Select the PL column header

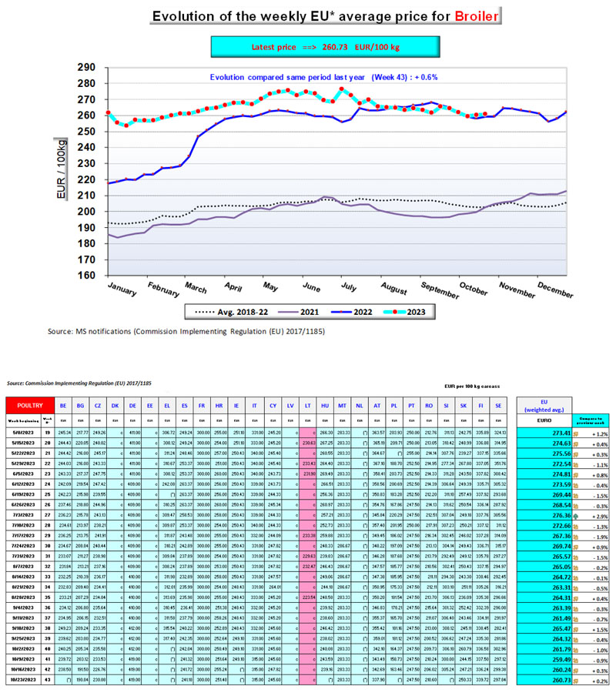pos(394,405)
